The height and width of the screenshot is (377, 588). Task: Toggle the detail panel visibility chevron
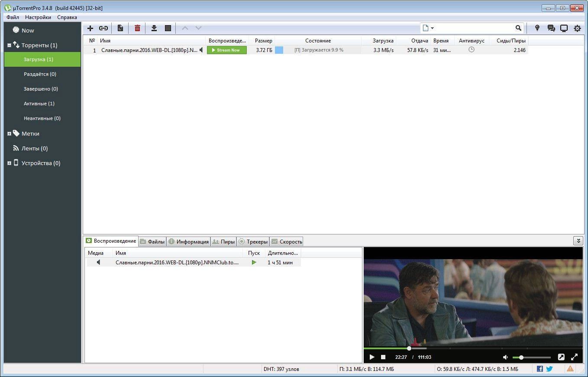pyautogui.click(x=578, y=240)
